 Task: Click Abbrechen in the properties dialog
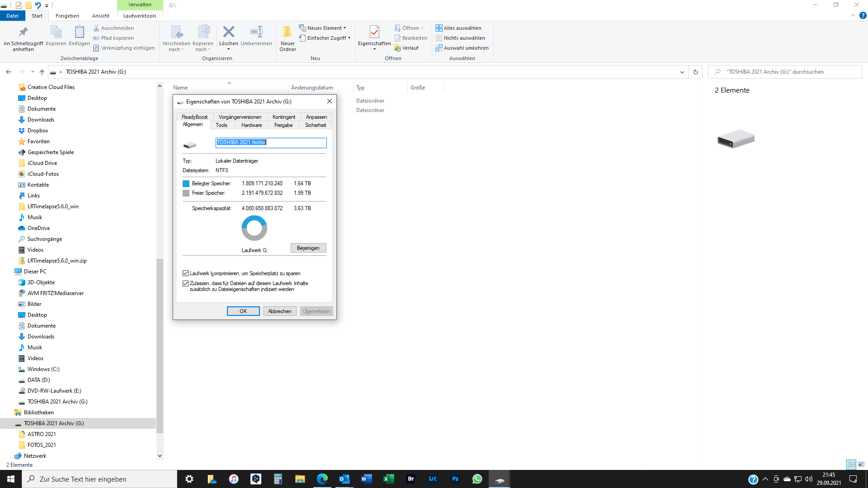pos(280,311)
